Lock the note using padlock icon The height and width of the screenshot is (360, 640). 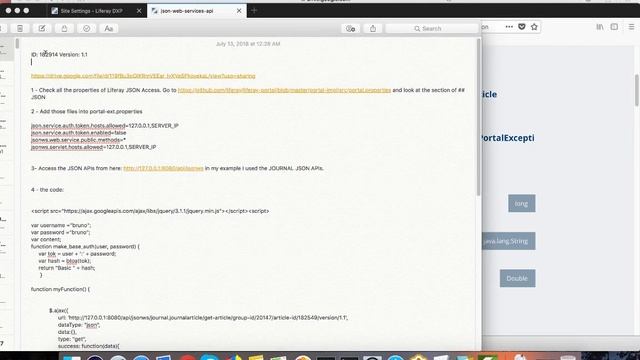[x=64, y=29]
